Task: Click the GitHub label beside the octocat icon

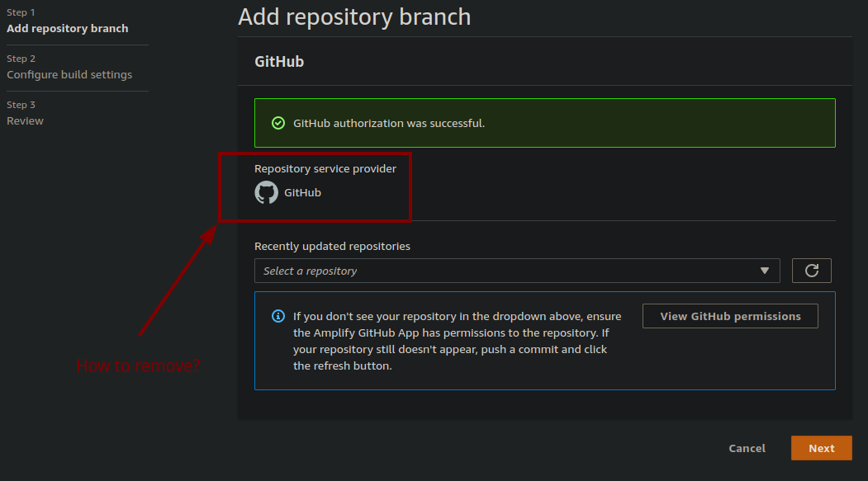Action: coord(301,192)
